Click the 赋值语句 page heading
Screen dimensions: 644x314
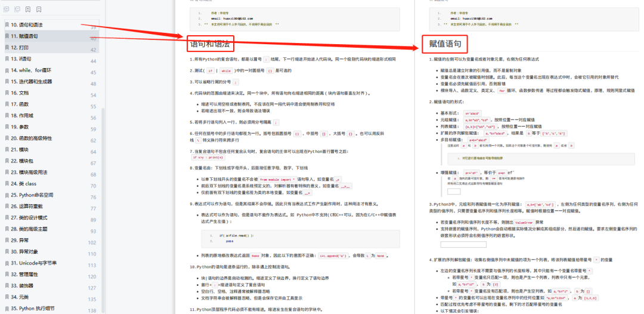[x=445, y=43]
